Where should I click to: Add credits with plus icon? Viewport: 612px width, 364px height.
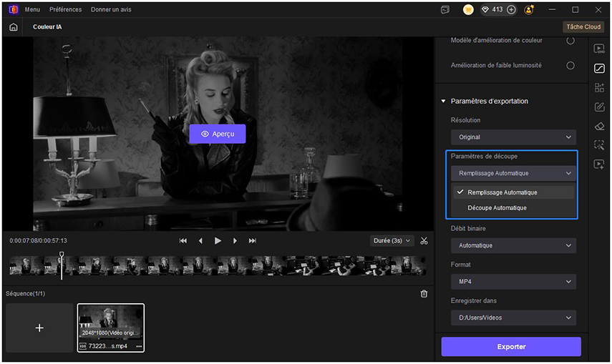511,10
